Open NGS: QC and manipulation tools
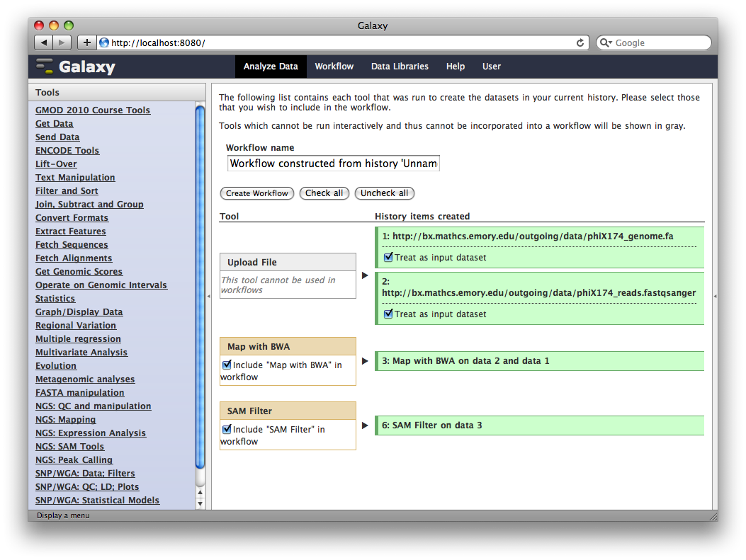 point(94,406)
